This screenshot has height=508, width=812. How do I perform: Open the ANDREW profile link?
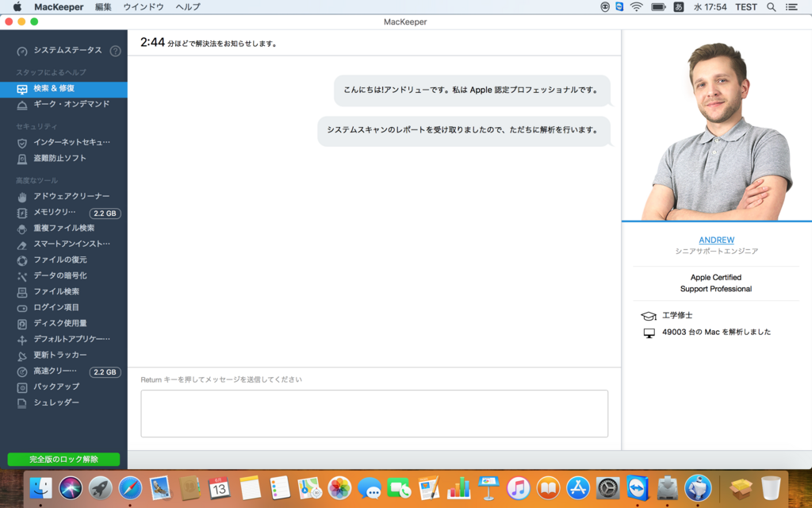716,240
